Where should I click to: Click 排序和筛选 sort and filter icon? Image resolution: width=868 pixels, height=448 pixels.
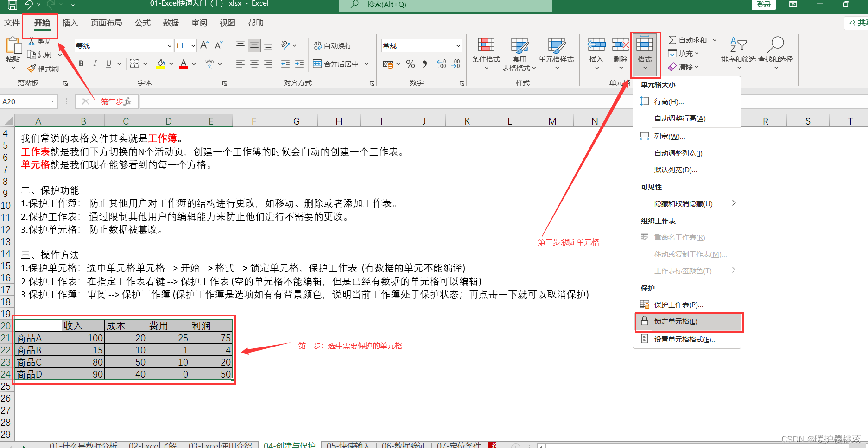point(738,45)
